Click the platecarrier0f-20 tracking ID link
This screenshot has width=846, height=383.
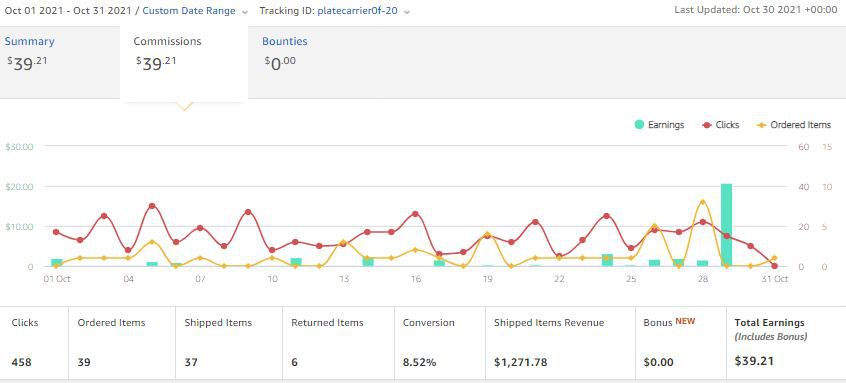tap(358, 10)
